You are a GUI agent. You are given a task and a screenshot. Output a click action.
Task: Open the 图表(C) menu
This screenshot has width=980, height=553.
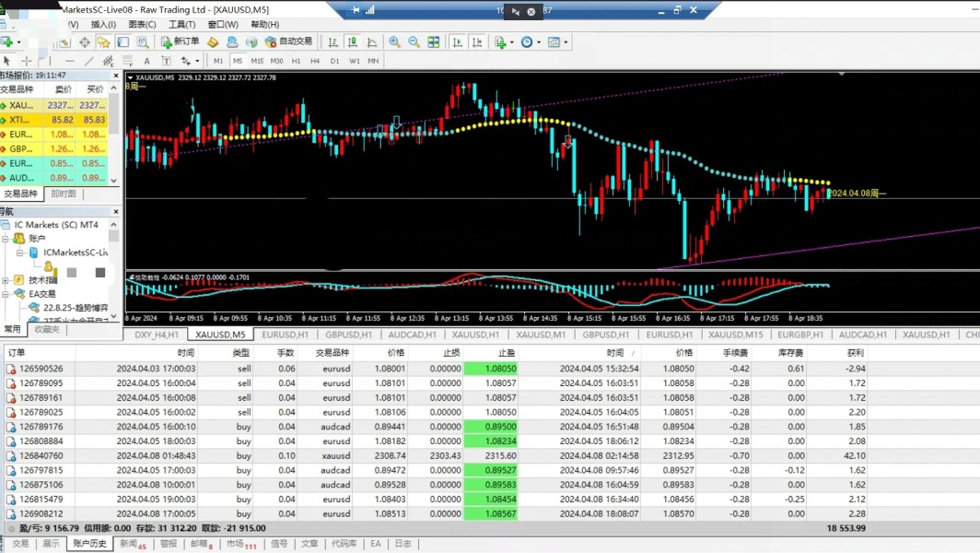(x=142, y=24)
